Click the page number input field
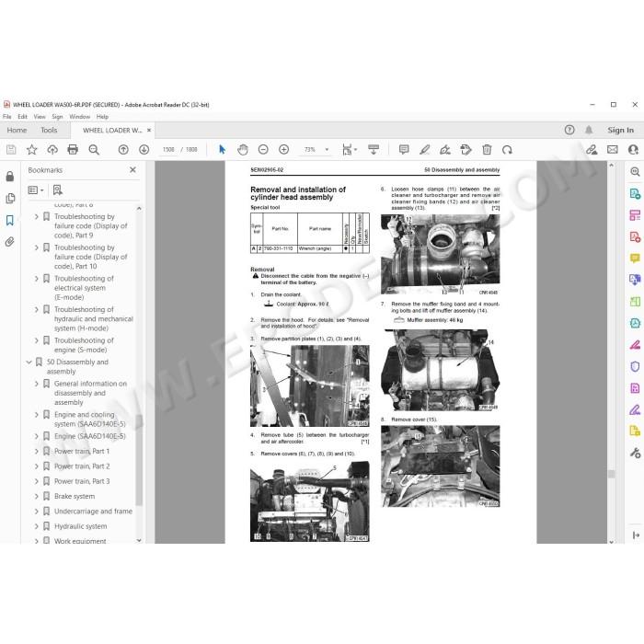 click(x=168, y=150)
